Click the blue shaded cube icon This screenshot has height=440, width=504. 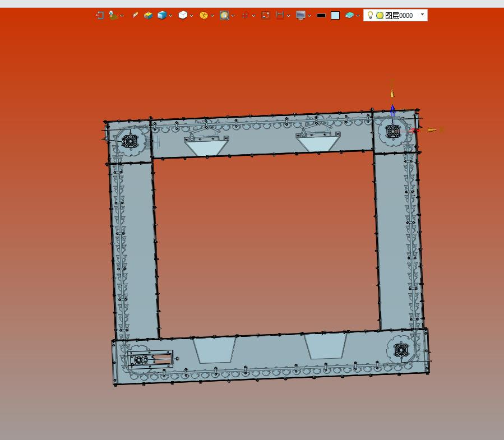tap(162, 16)
